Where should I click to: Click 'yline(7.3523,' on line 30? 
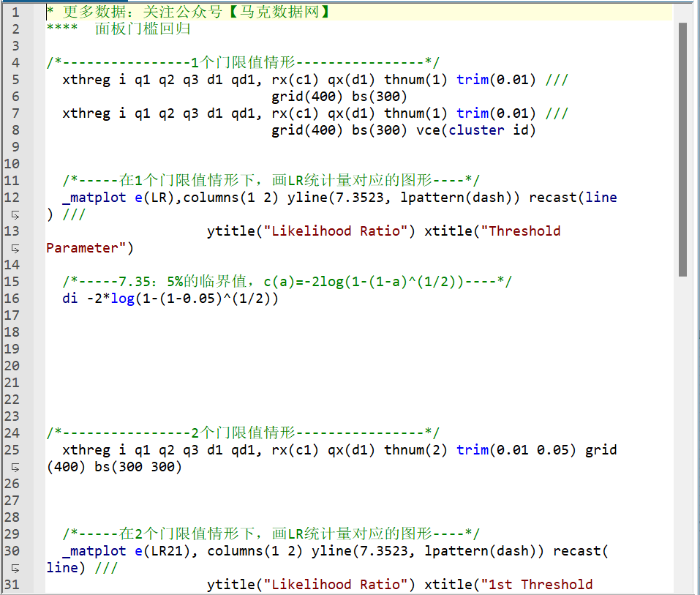click(364, 551)
